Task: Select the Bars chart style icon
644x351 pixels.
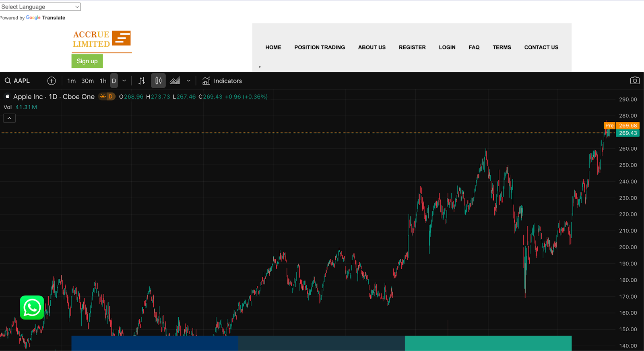Action: pyautogui.click(x=142, y=81)
